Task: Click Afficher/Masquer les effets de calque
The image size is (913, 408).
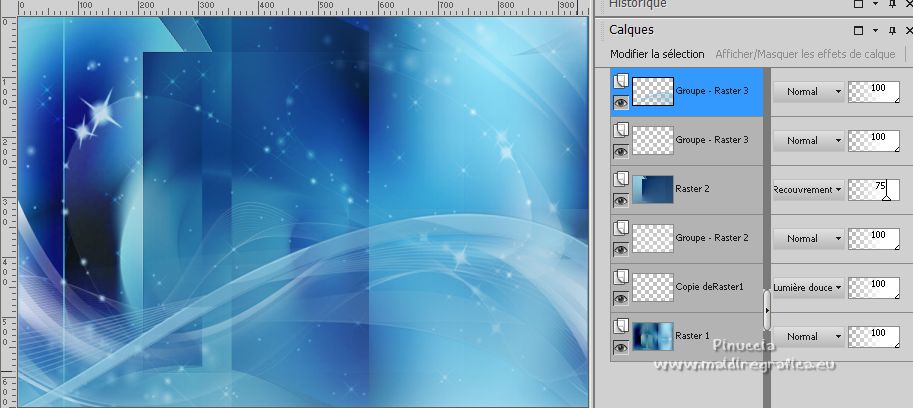Action: [x=805, y=54]
